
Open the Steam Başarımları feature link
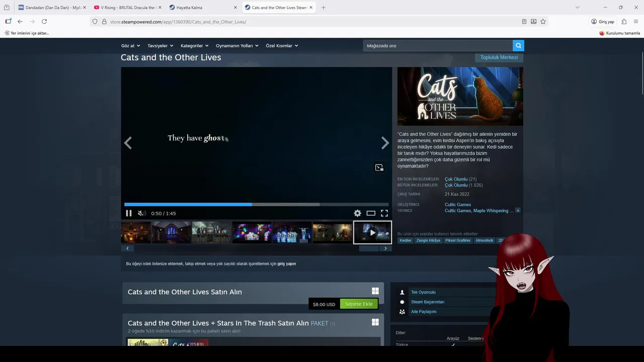428,302
